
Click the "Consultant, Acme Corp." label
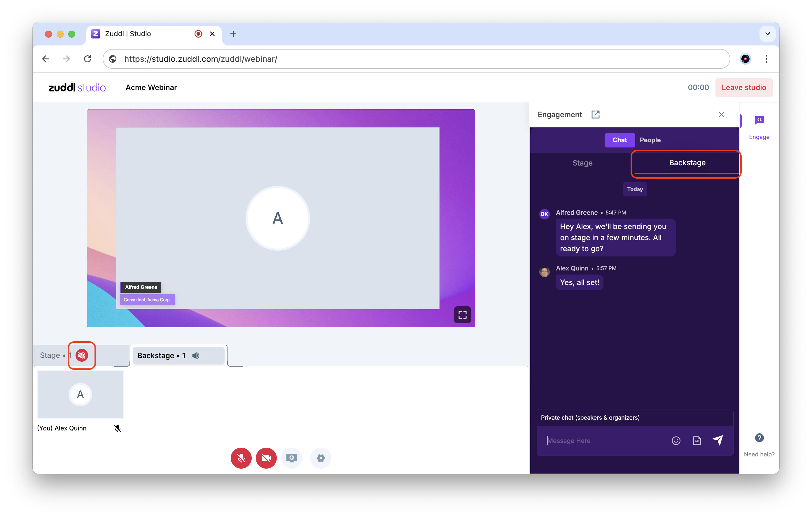tap(147, 300)
